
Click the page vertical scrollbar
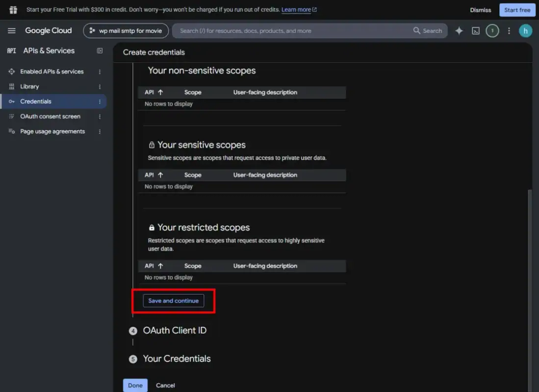tap(530, 290)
